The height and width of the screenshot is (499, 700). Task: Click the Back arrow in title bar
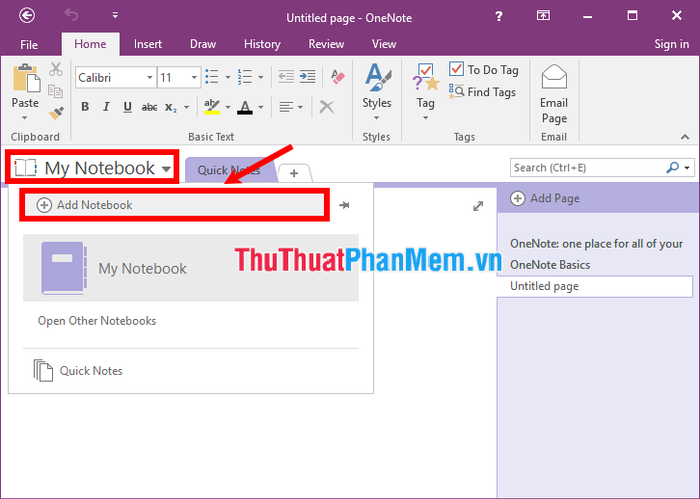pos(27,16)
